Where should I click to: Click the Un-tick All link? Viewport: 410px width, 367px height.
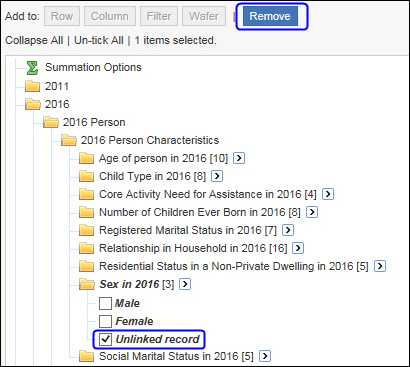pyautogui.click(x=99, y=40)
